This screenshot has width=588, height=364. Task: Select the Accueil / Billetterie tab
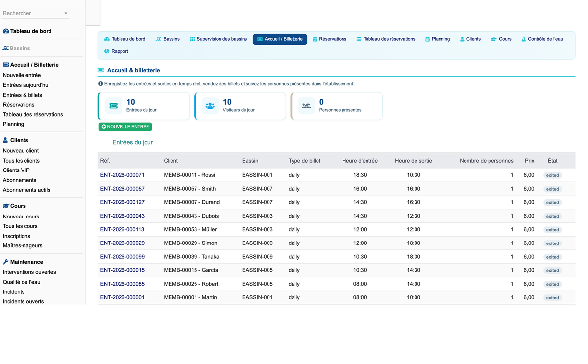tap(280, 39)
